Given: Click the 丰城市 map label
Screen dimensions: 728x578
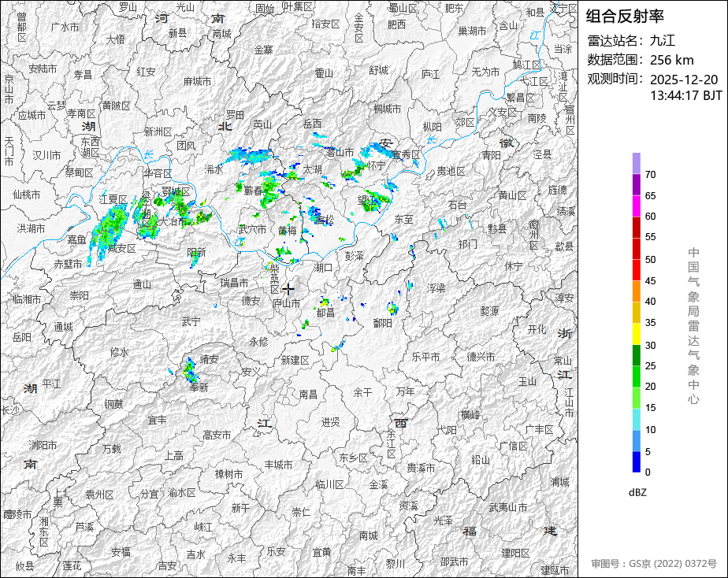Looking at the screenshot, I should [x=279, y=465].
